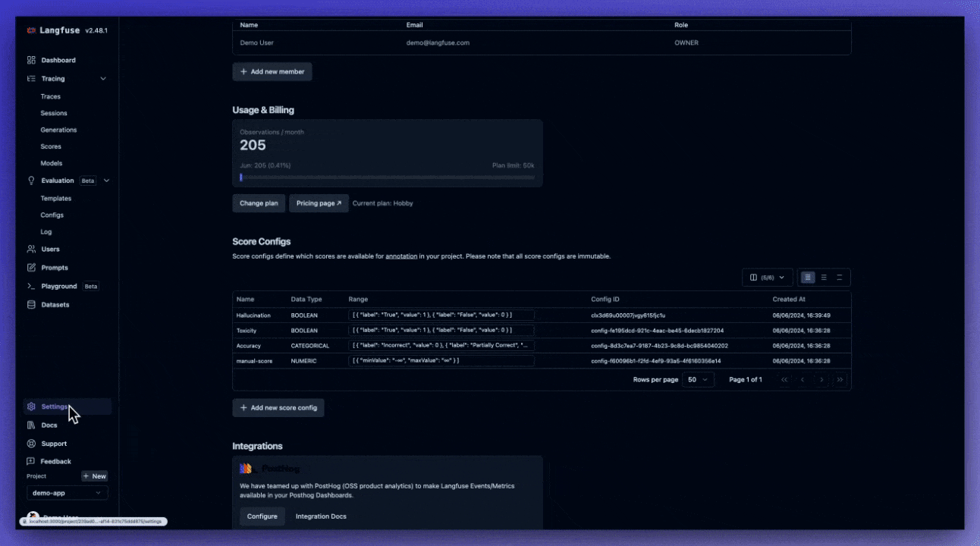
Task: Open the Prompts section
Action: tap(54, 267)
